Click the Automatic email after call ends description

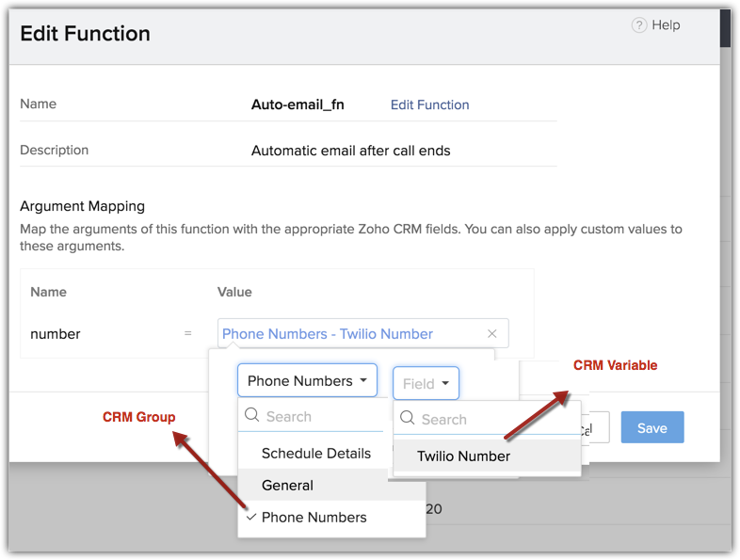click(350, 151)
